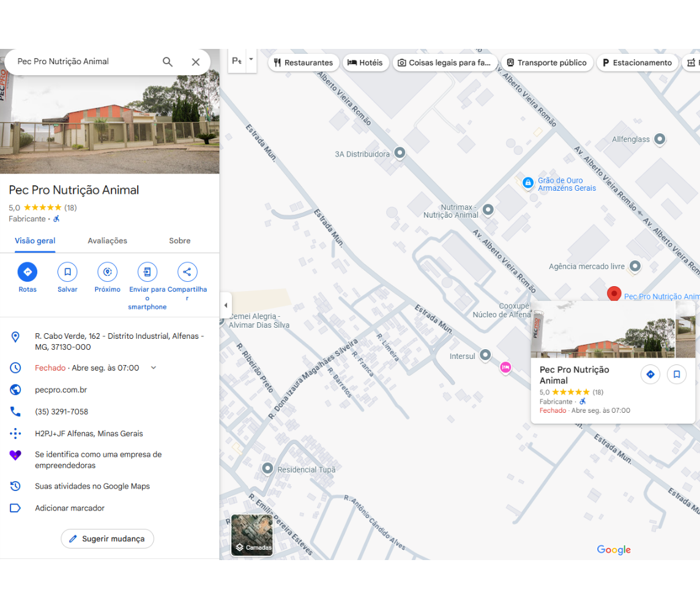Filter map by Transporte público
Viewport: 700px width, 609px height.
[x=547, y=62]
